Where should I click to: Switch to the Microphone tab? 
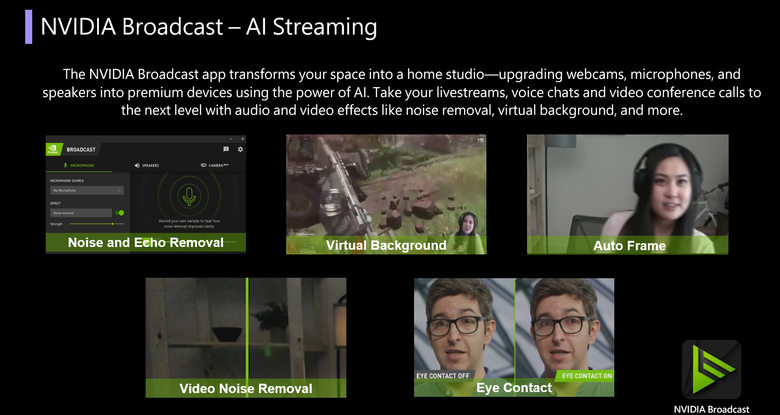[x=79, y=165]
